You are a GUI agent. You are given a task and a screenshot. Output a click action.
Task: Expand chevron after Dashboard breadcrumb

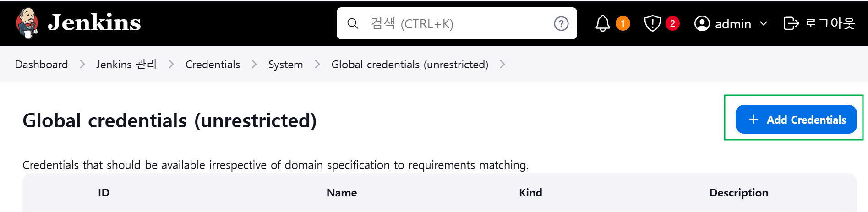(82, 65)
